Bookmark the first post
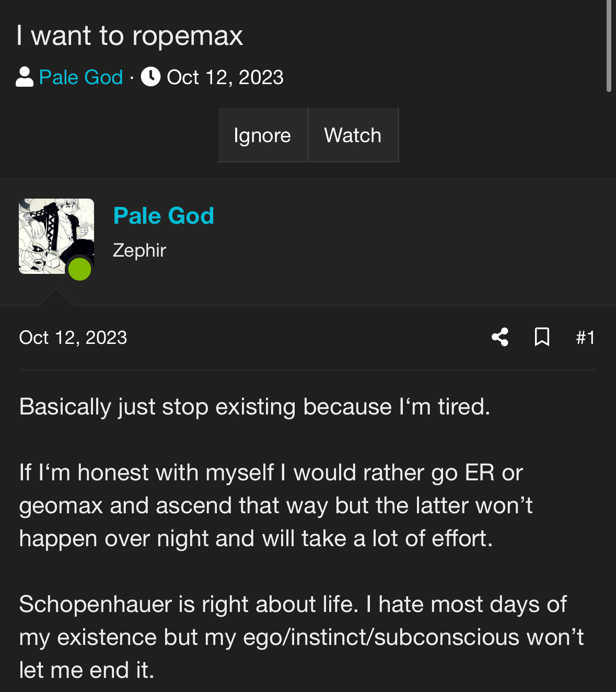The image size is (616, 692). click(x=542, y=337)
